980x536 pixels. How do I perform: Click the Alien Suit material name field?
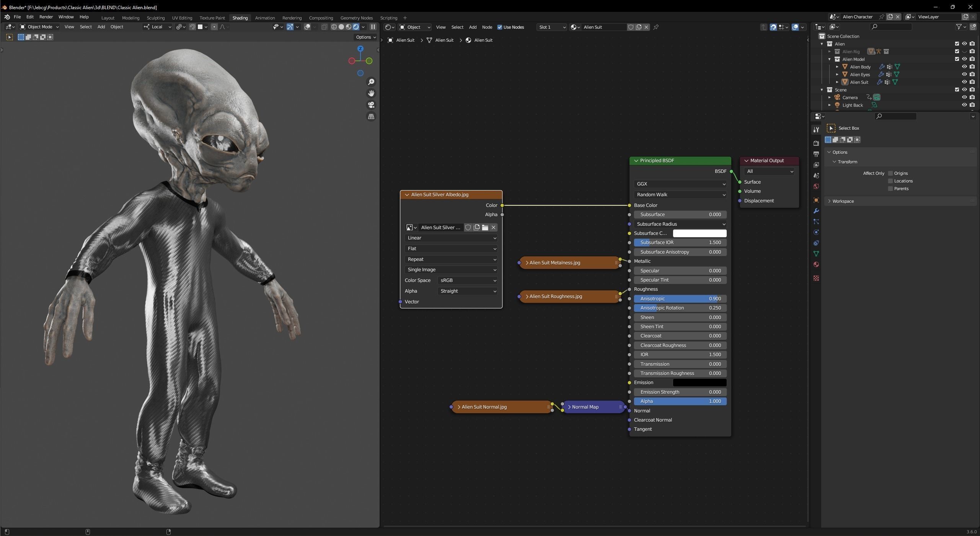tap(603, 27)
